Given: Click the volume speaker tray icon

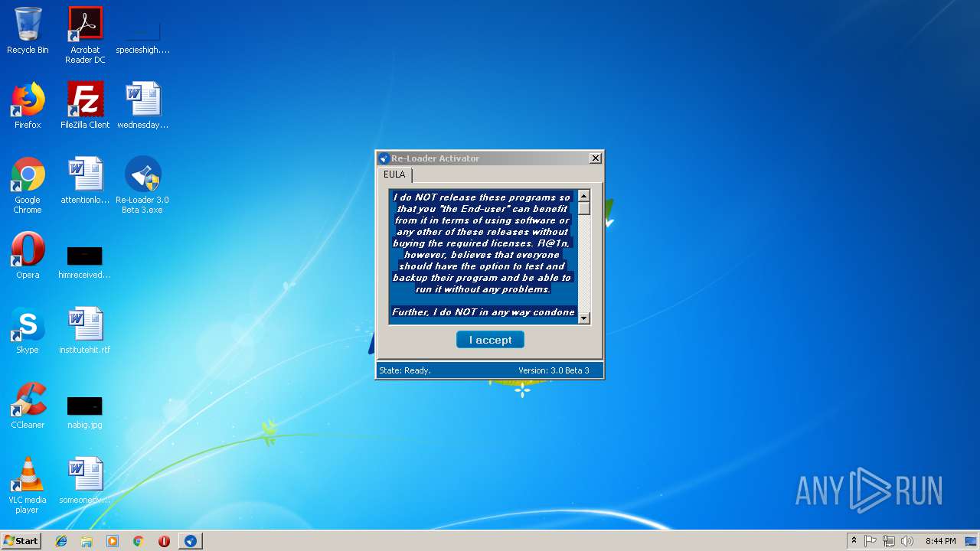Looking at the screenshot, I should click(907, 541).
